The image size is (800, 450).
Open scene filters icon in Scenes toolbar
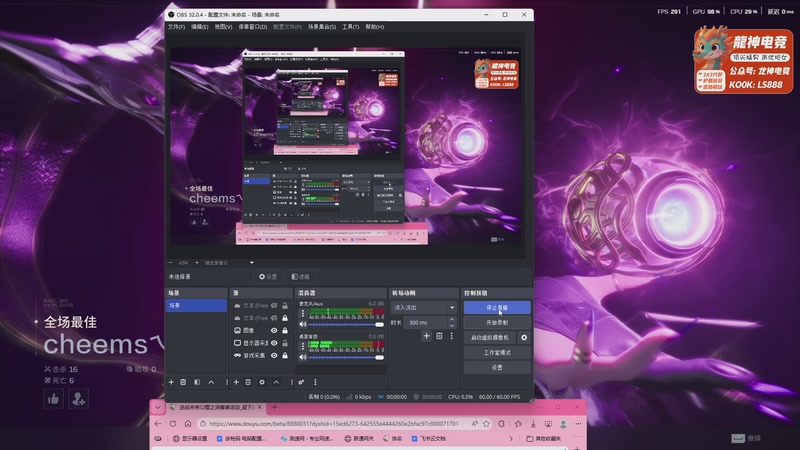tap(197, 382)
